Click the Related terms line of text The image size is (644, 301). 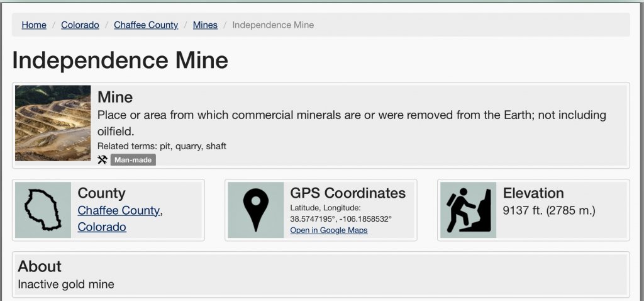tap(162, 146)
